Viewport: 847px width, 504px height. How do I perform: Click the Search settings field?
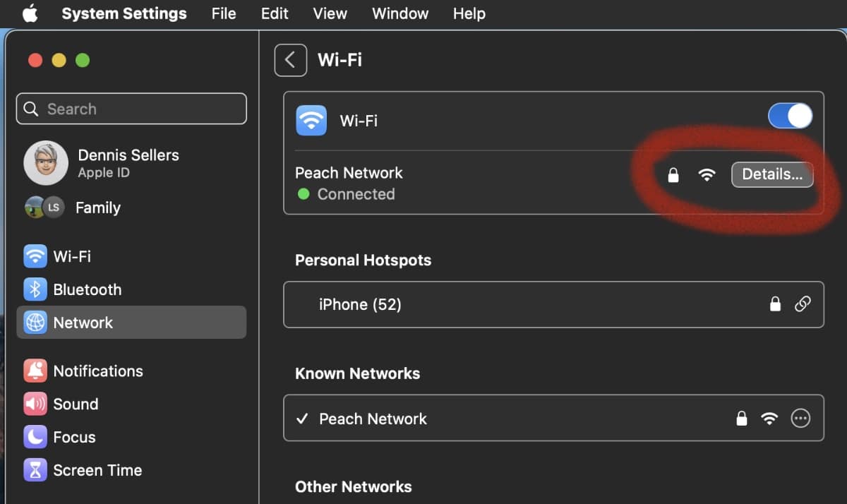tap(131, 109)
